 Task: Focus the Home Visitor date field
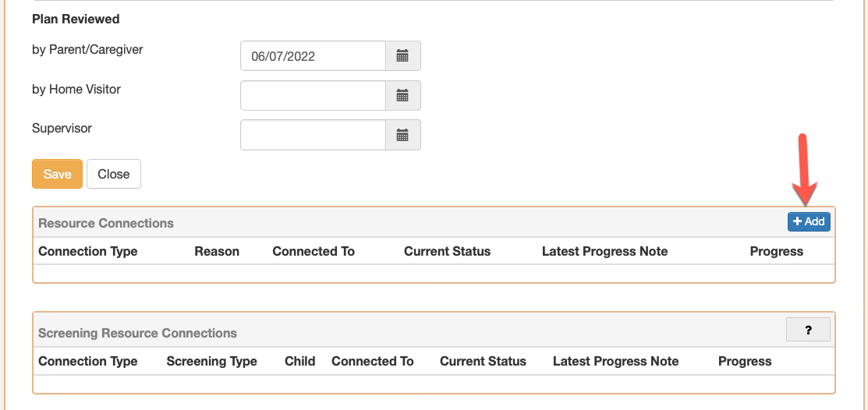(313, 96)
